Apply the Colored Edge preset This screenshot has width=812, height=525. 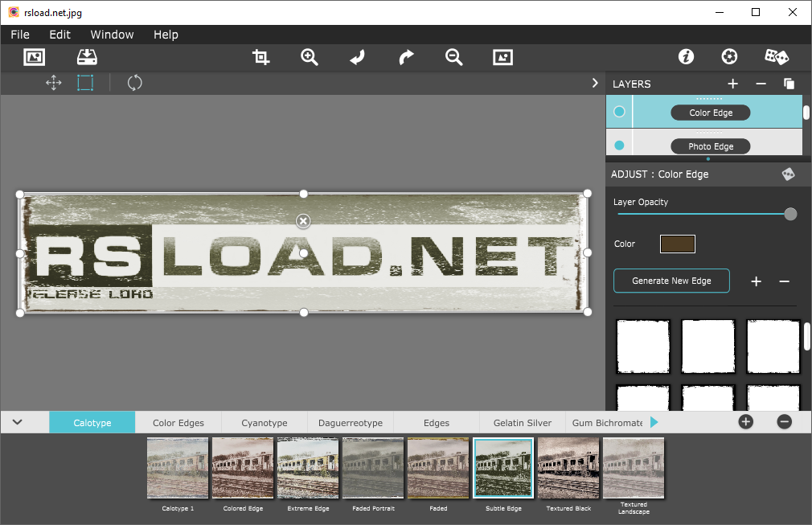click(243, 468)
